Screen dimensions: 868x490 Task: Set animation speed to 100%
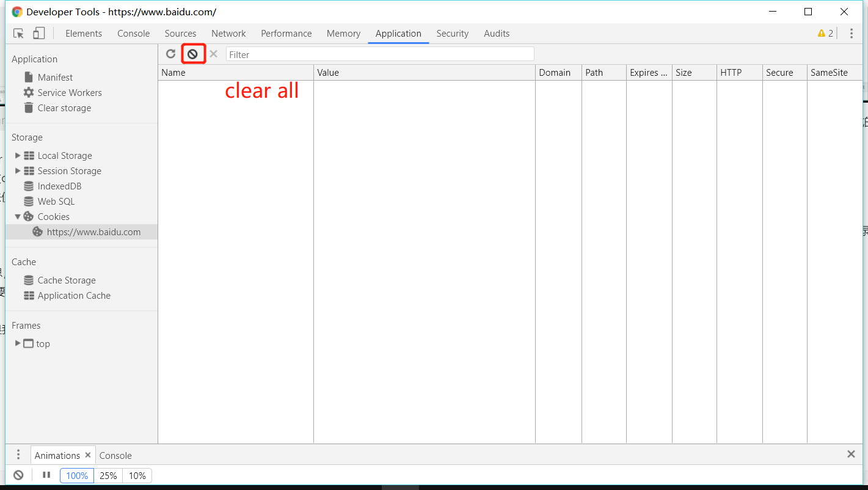pyautogui.click(x=77, y=476)
